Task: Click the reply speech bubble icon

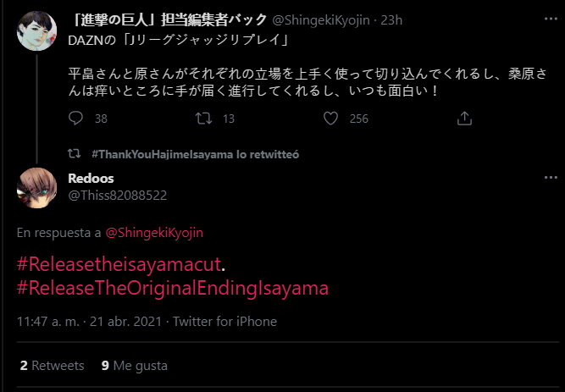Action: (x=75, y=119)
